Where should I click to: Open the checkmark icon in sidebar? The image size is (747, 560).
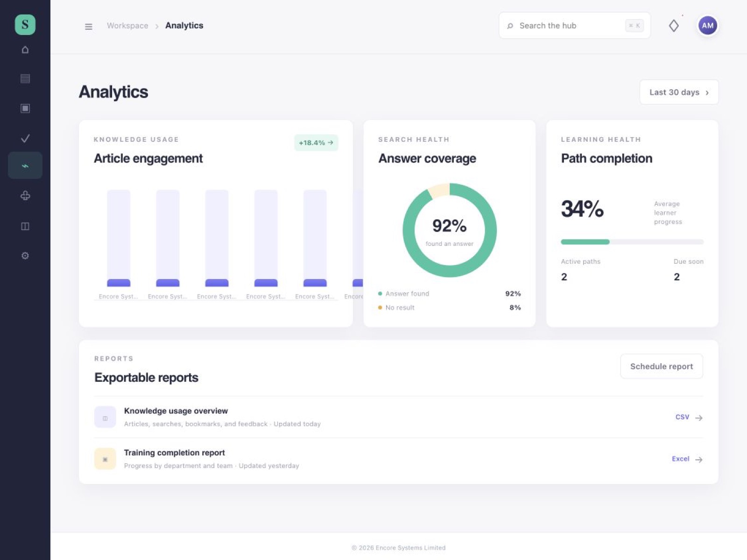(25, 138)
